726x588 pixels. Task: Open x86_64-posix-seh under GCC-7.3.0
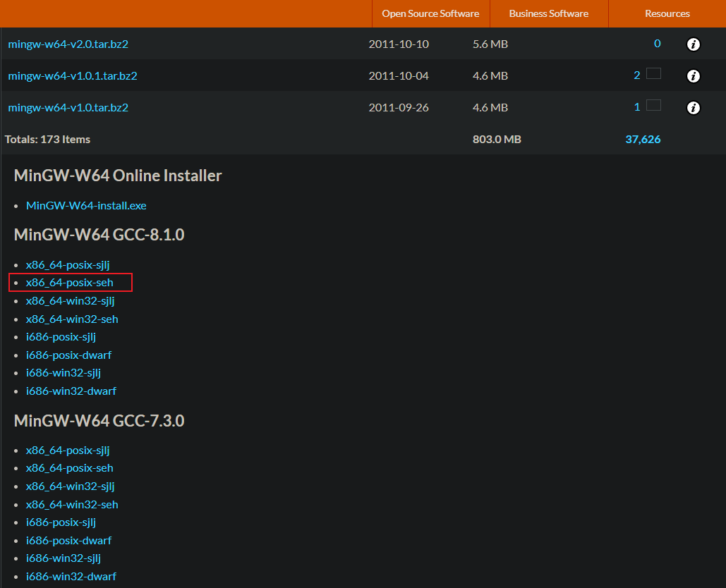[x=69, y=468]
